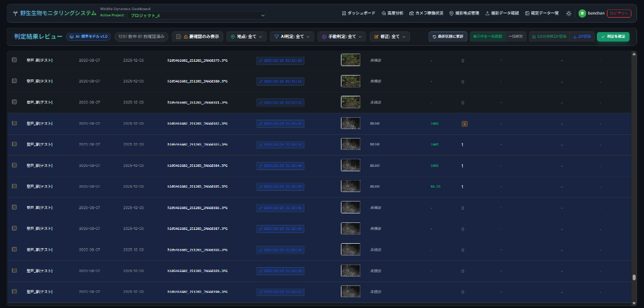Viewport: 644px width, 308px height.
Task: Open thumbnail of IMAG0384 row
Action: [x=350, y=165]
